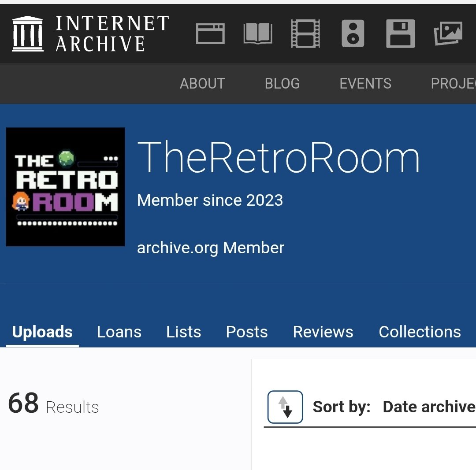This screenshot has width=476, height=470.
Task: Open the Web (Wayback Machine) icon
Action: coord(210,33)
